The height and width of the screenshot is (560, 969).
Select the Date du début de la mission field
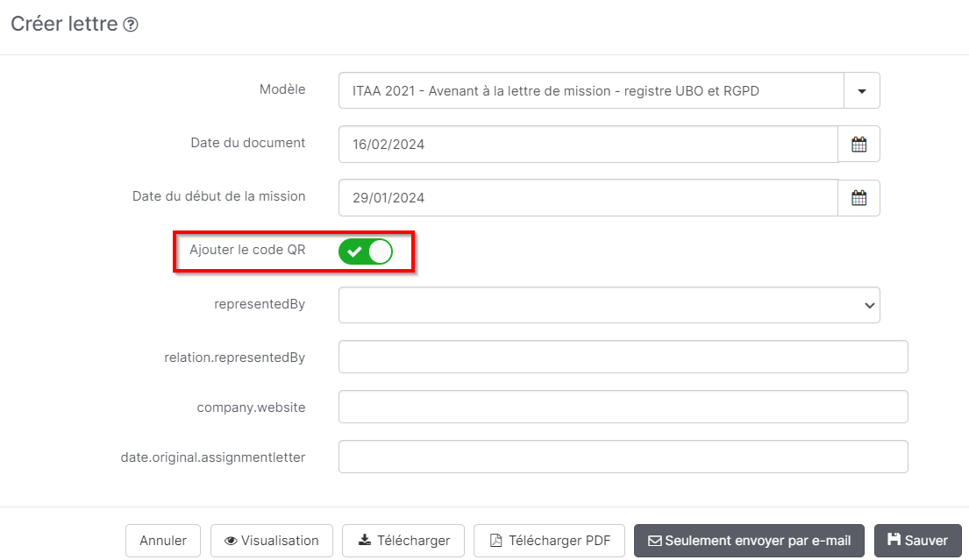[588, 197]
